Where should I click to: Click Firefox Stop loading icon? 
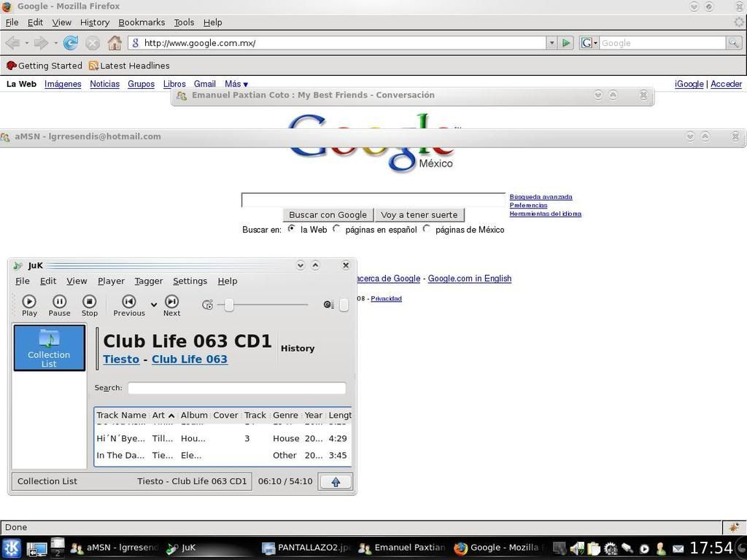[93, 43]
